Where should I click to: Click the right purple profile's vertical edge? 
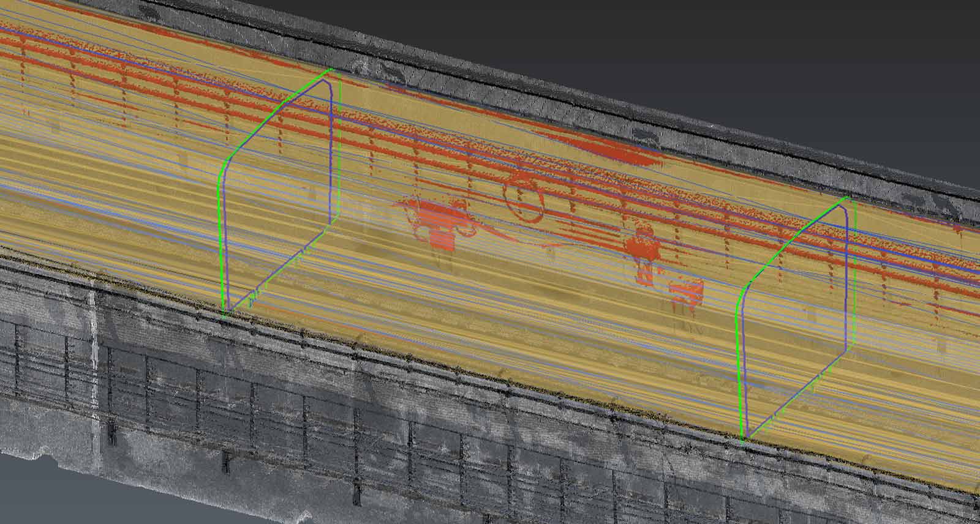(846, 282)
